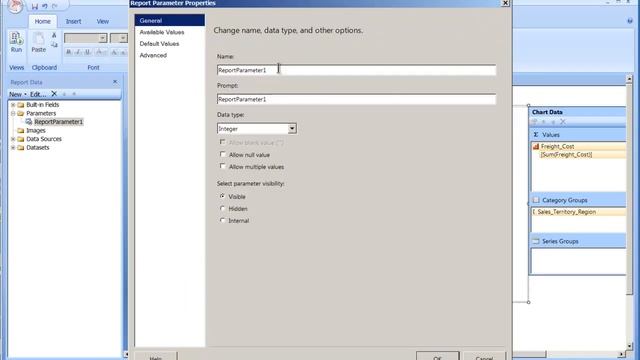Select the Internal radio button

222,220
